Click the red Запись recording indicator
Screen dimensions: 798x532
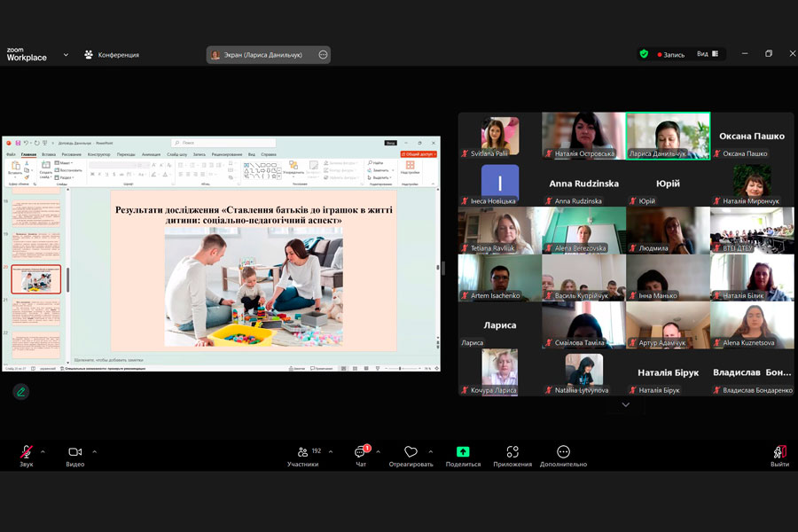point(671,54)
